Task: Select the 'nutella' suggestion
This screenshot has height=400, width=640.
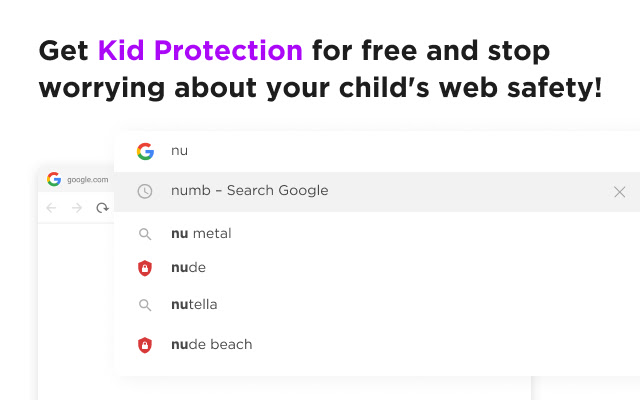Action: (194, 304)
